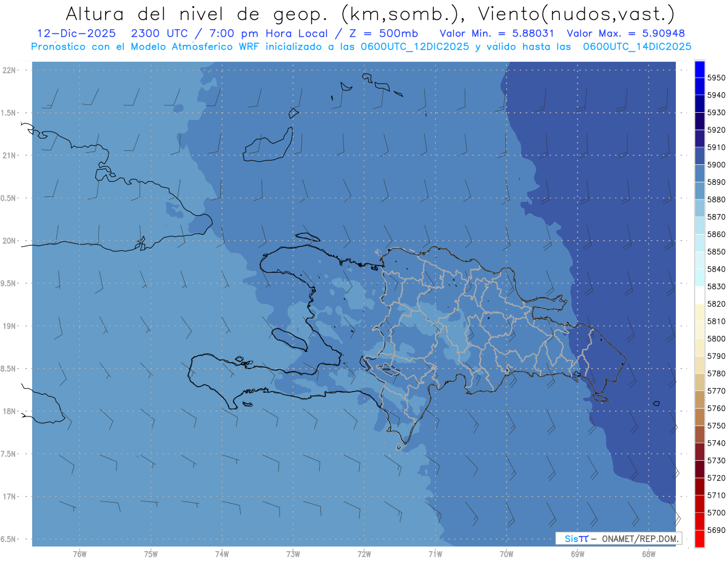Click the '5760' color bar value
The width and height of the screenshot is (728, 562).
coord(716,409)
